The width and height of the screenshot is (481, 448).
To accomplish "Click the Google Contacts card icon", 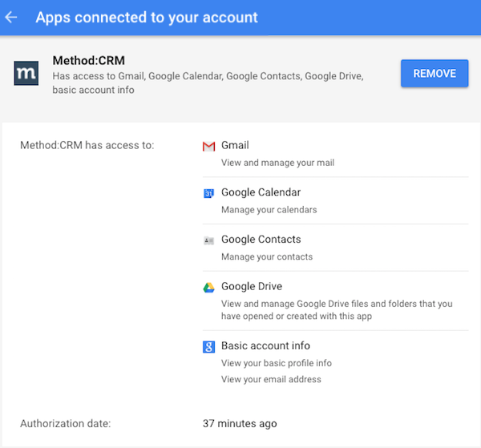I will (x=208, y=240).
